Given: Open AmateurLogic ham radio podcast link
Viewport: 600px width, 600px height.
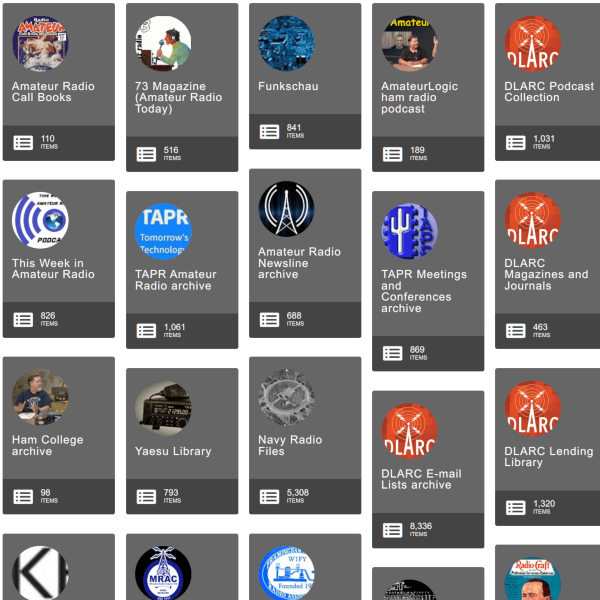Looking at the screenshot, I should click(419, 97).
